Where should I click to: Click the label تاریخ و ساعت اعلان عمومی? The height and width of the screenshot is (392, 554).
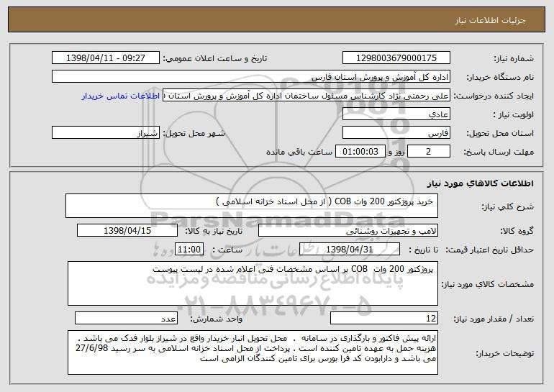pos(215,59)
